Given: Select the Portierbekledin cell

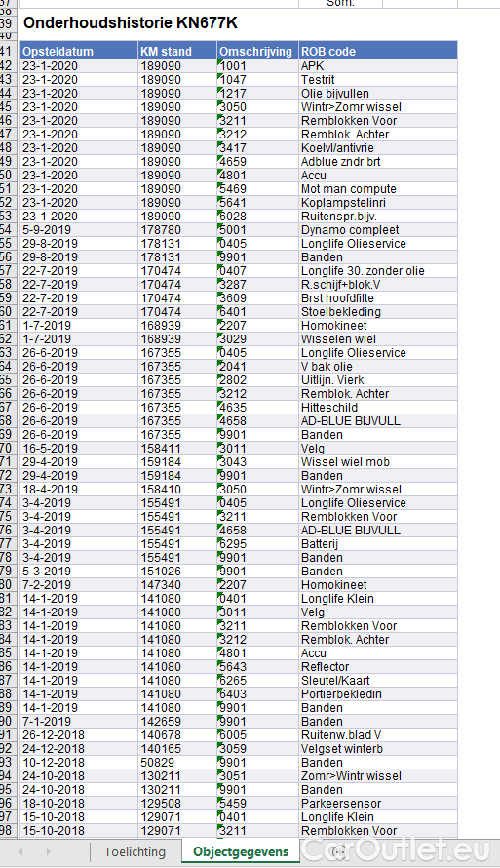Looking at the screenshot, I should [378, 694].
